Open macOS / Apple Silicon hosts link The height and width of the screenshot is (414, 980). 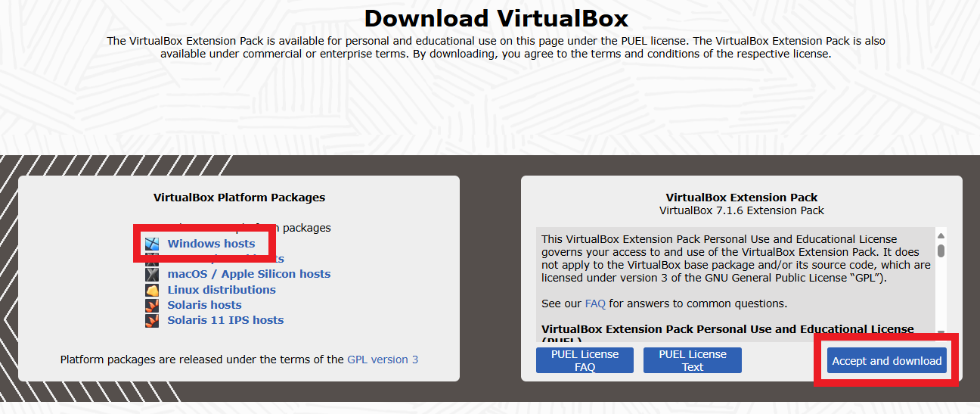click(x=249, y=274)
